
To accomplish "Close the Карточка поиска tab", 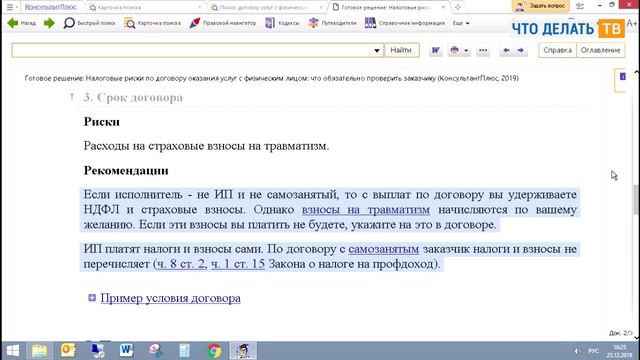I will pos(200,7).
